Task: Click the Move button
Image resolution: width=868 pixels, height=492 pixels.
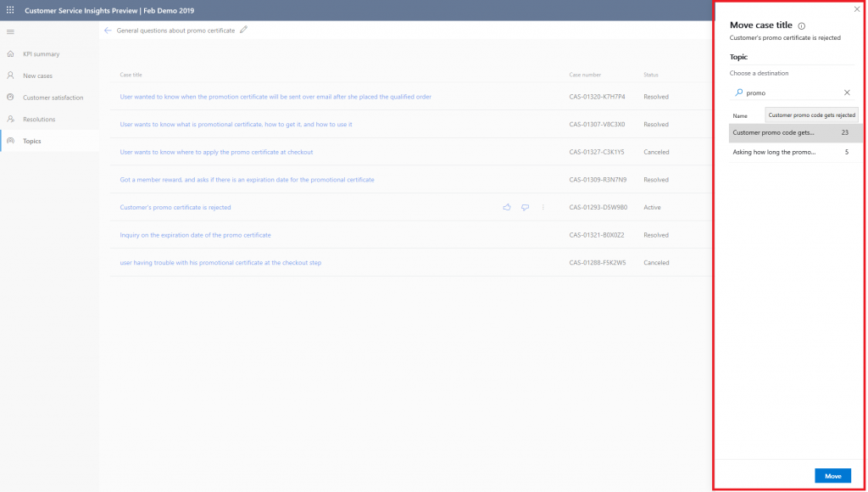Action: (833, 476)
